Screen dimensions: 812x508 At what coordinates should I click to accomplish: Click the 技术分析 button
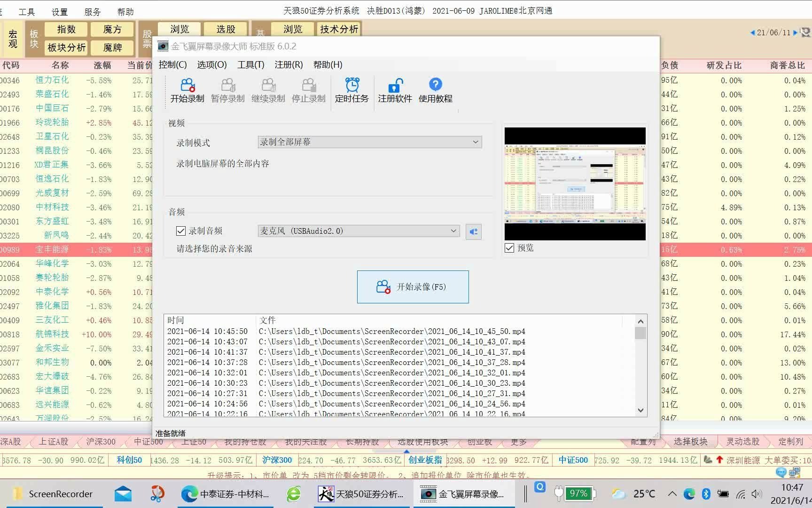point(339,29)
